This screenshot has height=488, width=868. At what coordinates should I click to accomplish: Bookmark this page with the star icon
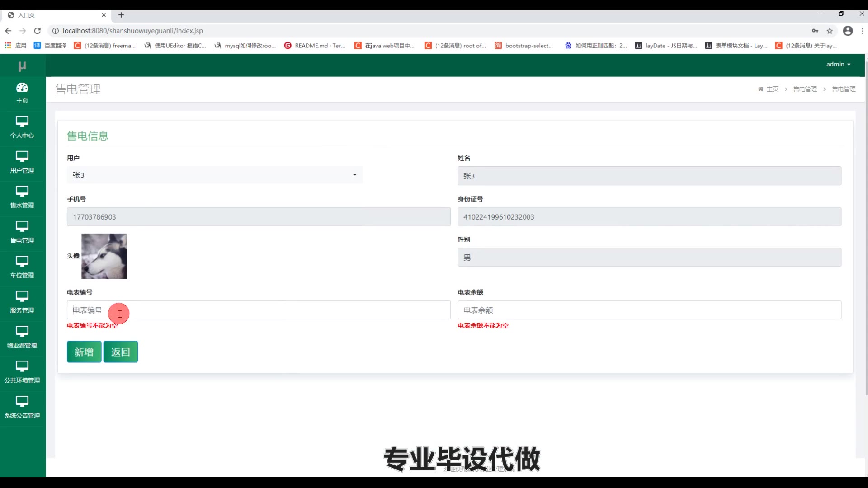(x=830, y=31)
